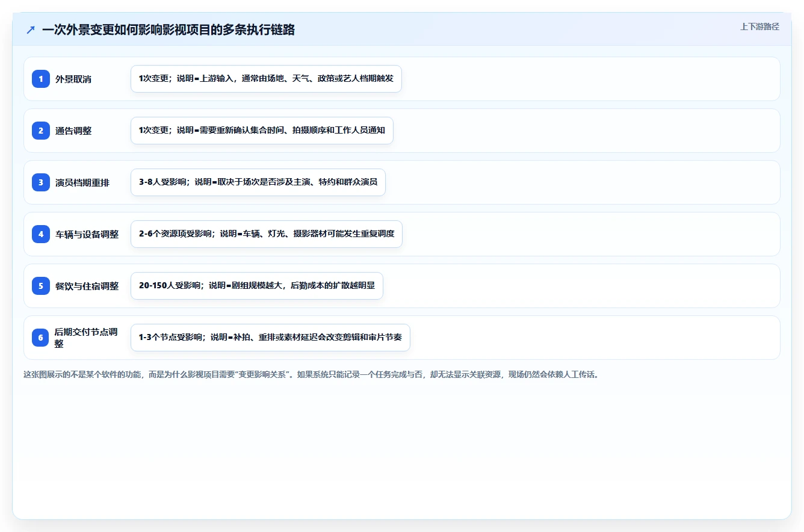Open the 2-6个资源项受影响 description box
This screenshot has height=532, width=804.
click(x=267, y=234)
